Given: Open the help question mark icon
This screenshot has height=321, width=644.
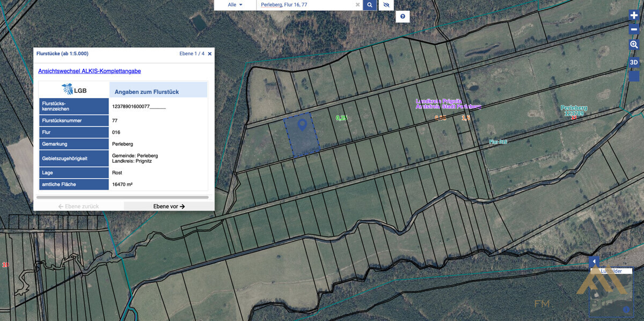Looking at the screenshot, I should 402,17.
